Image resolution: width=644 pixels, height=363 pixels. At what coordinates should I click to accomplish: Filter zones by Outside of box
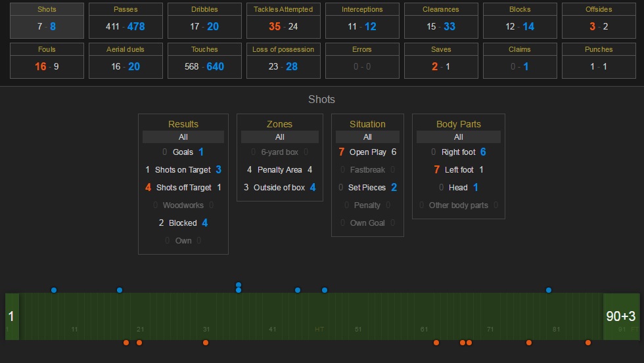click(280, 188)
